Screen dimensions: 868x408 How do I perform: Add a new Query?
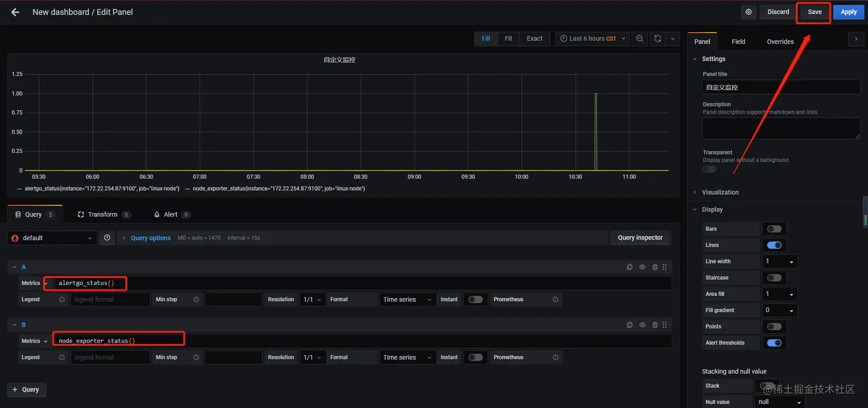(x=26, y=390)
